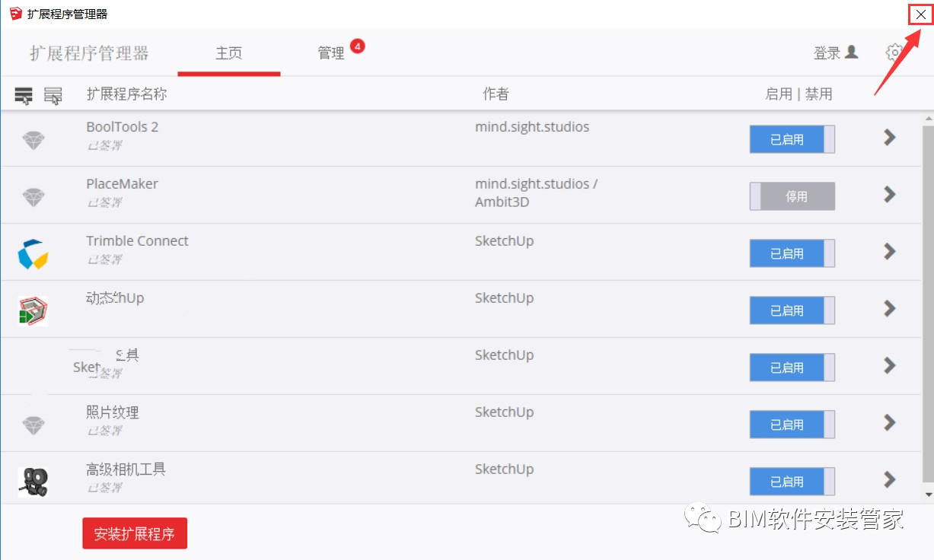934x560 pixels.
Task: Select the PlaceMaker extension name
Action: point(123,184)
